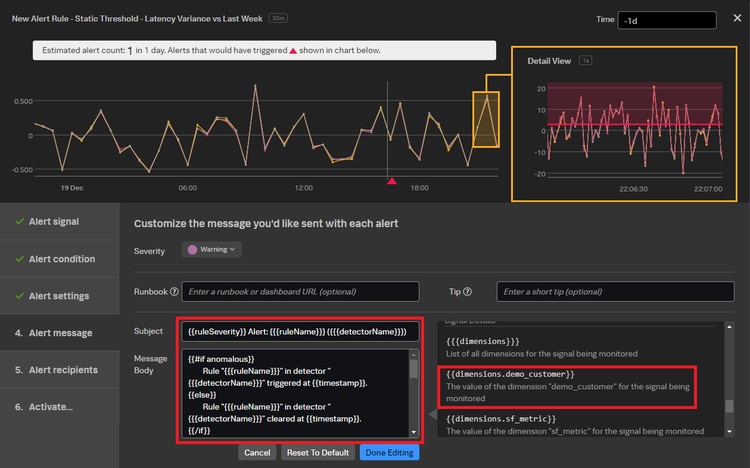Click the 1s badge next to Detail View
750x468 pixels.
586,61
